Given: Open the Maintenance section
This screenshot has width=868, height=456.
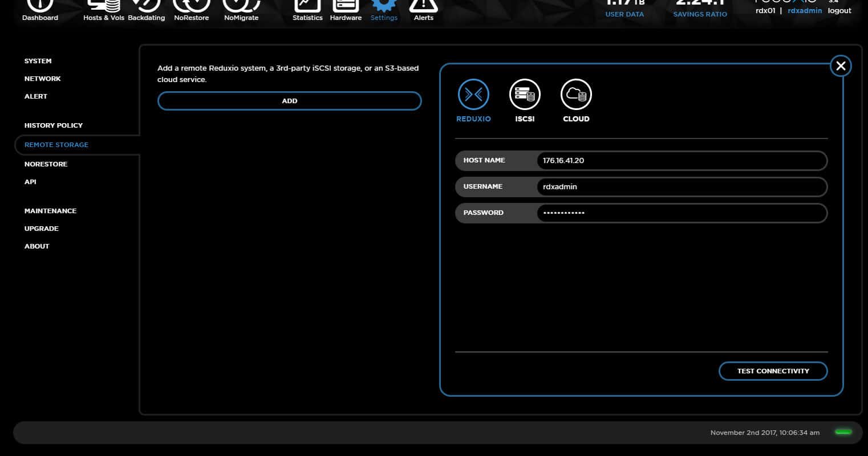Looking at the screenshot, I should 50,211.
